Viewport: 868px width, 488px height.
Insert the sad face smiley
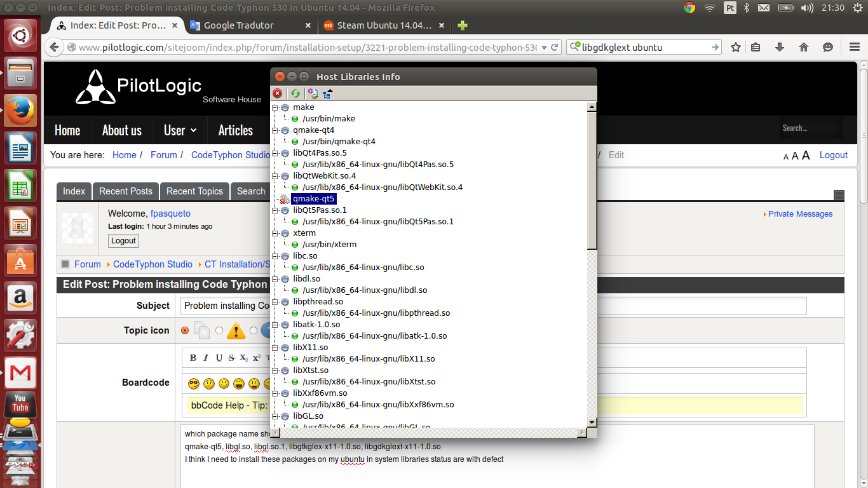click(x=208, y=384)
